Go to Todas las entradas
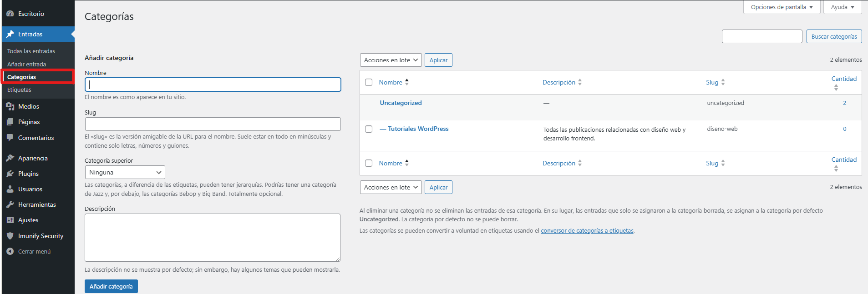868x294 pixels. tap(31, 51)
